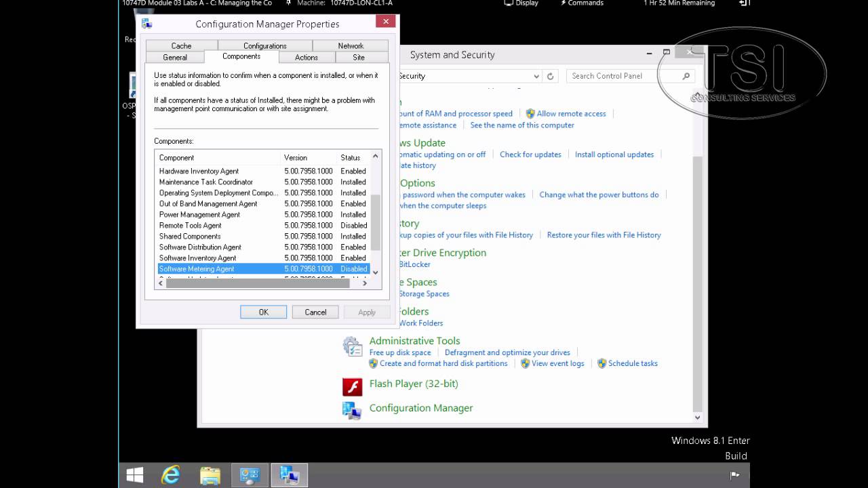
Task: Open the Allow remote access link
Action: [571, 114]
